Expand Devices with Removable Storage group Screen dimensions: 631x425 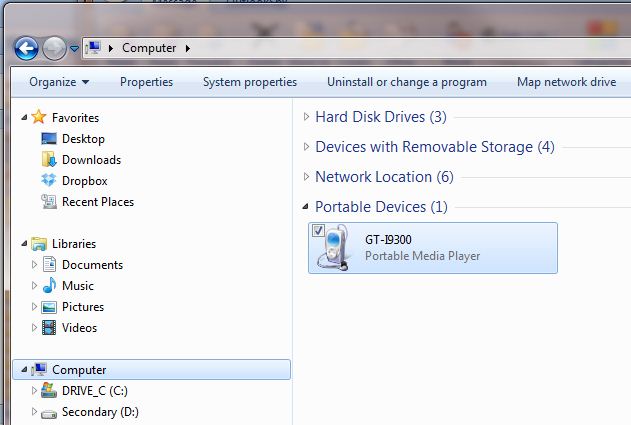click(306, 146)
